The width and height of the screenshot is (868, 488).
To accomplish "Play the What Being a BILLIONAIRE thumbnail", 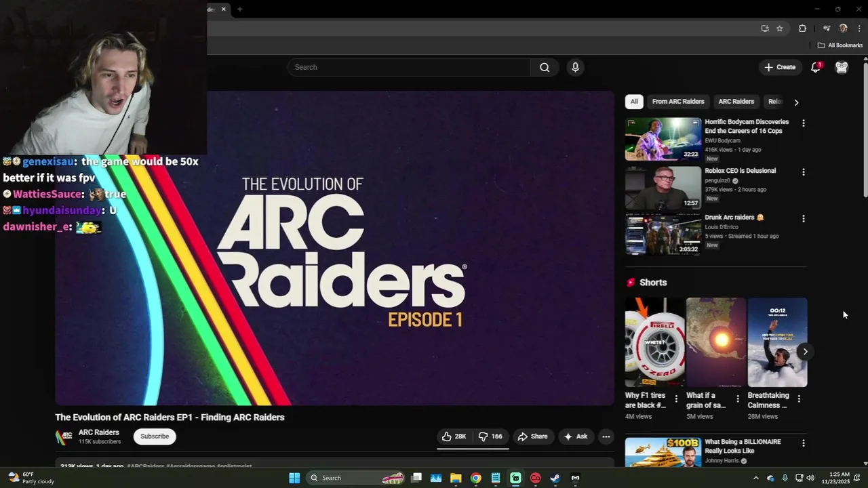I will pos(663,452).
